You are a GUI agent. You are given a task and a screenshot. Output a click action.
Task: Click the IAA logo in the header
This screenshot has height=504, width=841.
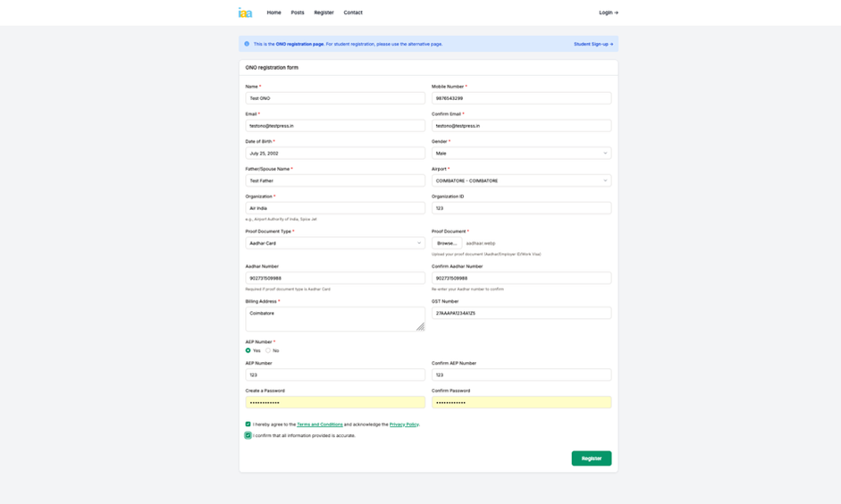pyautogui.click(x=245, y=13)
